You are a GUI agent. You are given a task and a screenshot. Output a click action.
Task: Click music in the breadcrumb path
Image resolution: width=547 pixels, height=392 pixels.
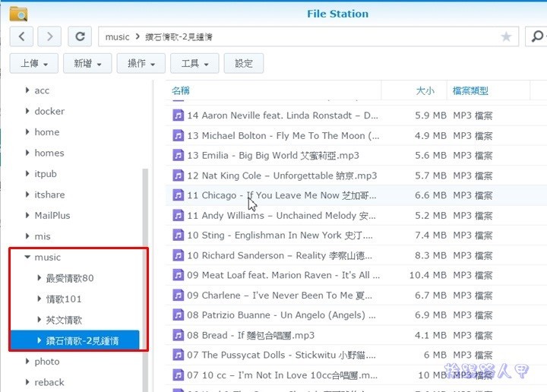coord(117,36)
